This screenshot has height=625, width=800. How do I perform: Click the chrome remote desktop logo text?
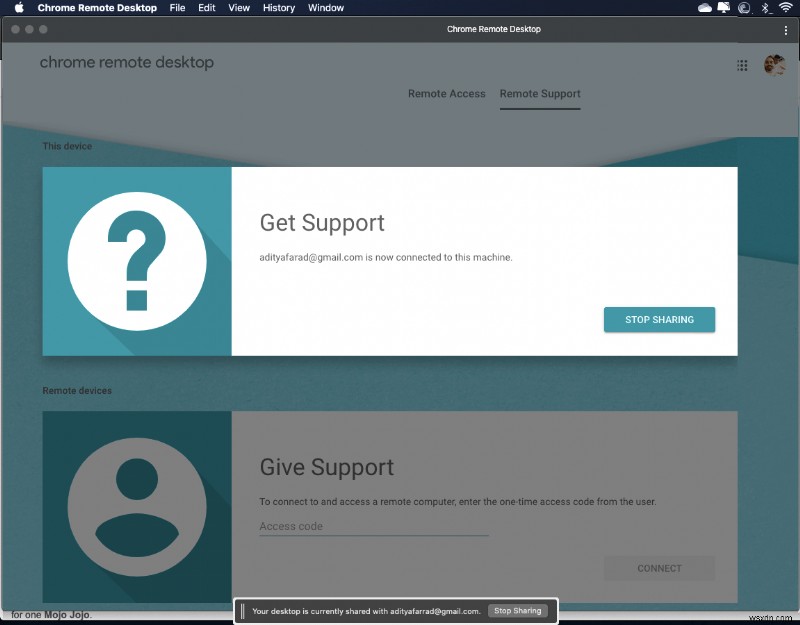pyautogui.click(x=127, y=62)
